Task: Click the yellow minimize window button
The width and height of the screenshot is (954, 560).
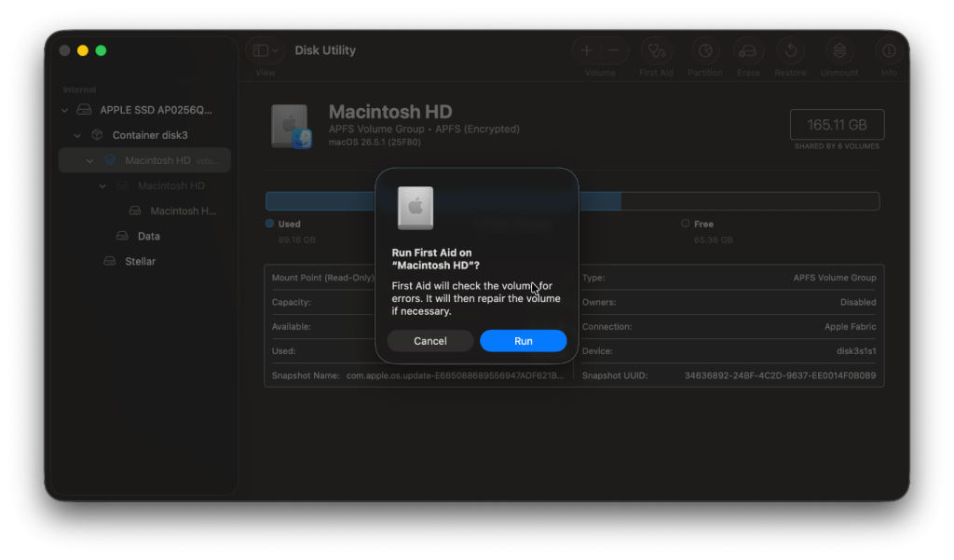Action: tap(83, 50)
